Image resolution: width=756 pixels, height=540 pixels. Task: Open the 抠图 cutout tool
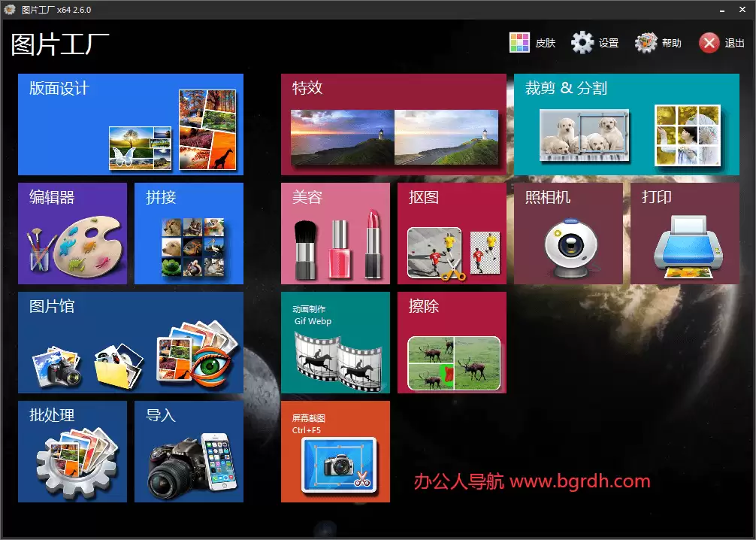452,234
